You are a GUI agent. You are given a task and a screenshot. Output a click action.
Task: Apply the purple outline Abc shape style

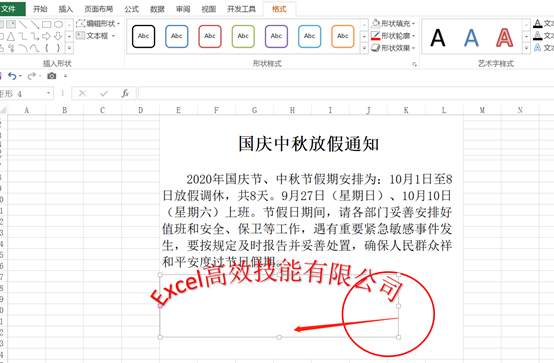pos(276,36)
